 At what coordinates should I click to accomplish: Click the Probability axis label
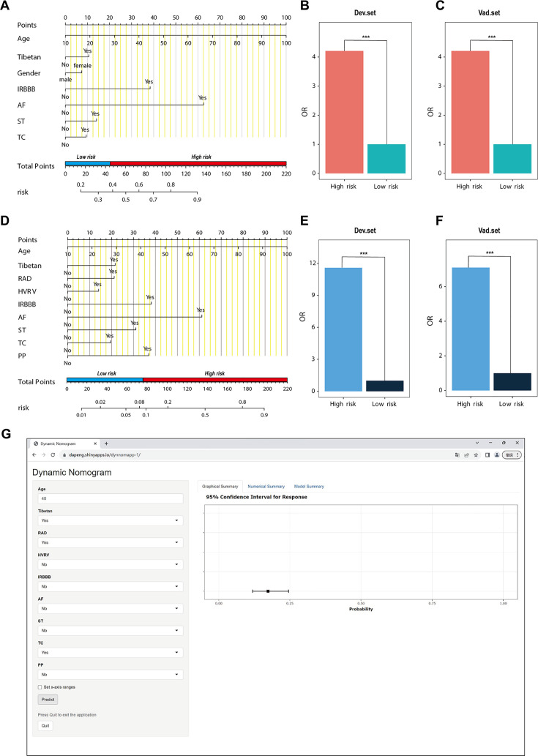point(361,610)
